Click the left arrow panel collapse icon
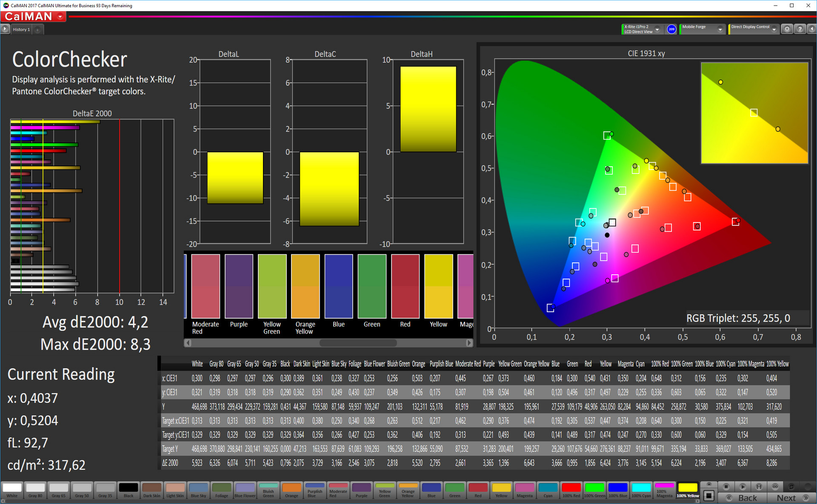The image size is (817, 504). 812,29
